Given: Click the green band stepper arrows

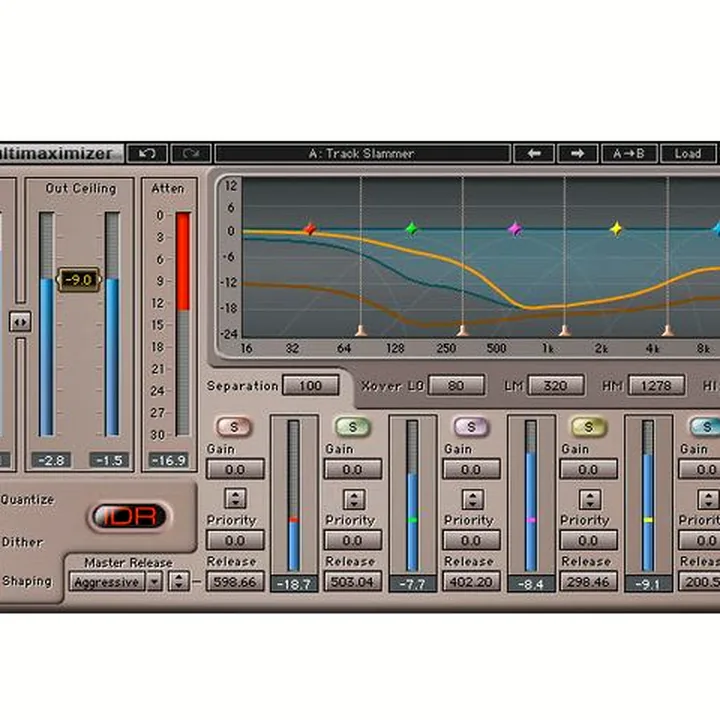Looking at the screenshot, I should pyautogui.click(x=354, y=499).
